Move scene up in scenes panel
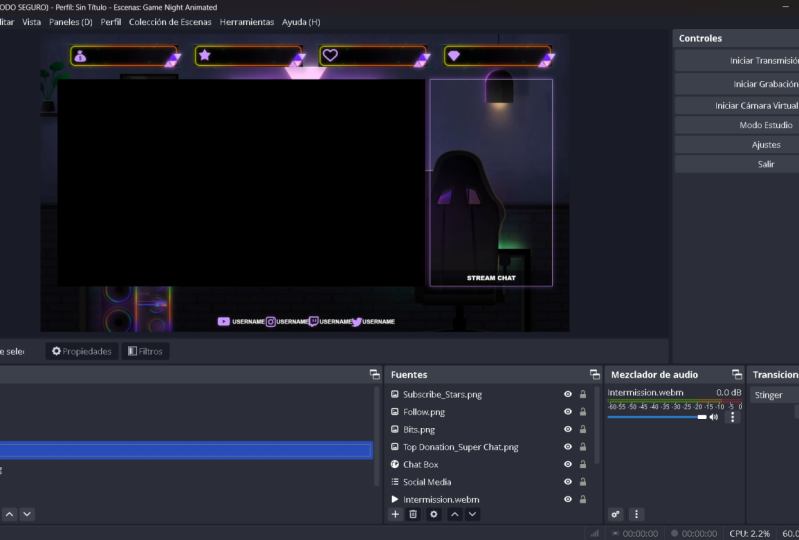The image size is (799, 540). 9,514
